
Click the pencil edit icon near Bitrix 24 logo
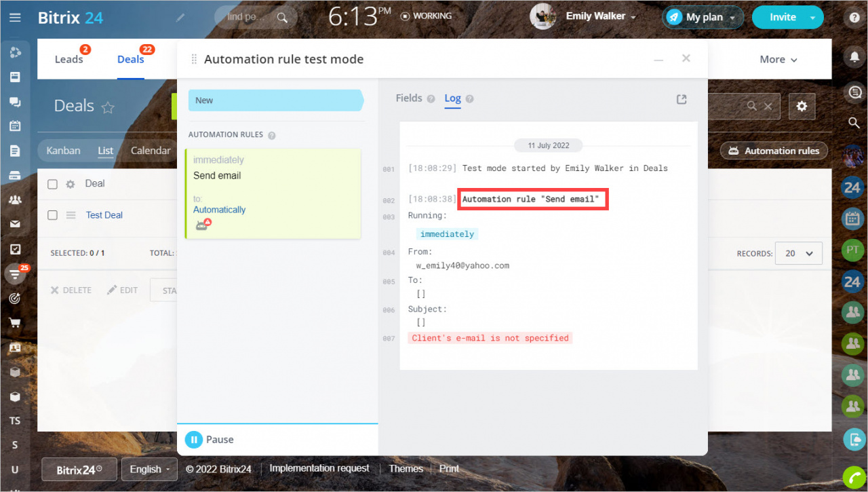click(x=180, y=18)
